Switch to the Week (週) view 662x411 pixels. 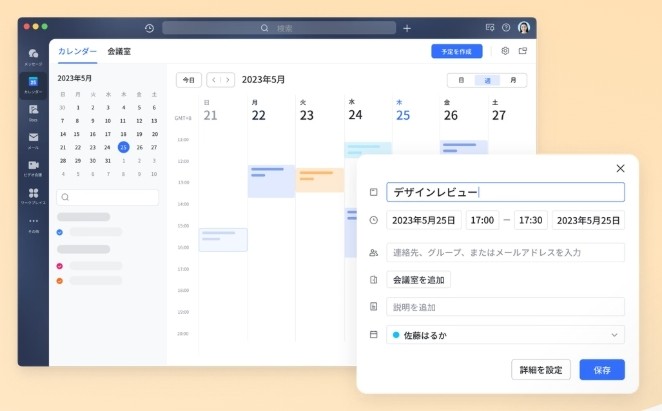pos(487,80)
